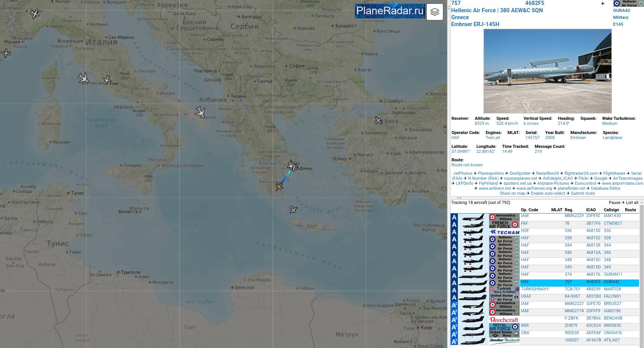Viewport: 644px width, 348px height.
Task: Toggle List all aircraft
Action: [632, 202]
